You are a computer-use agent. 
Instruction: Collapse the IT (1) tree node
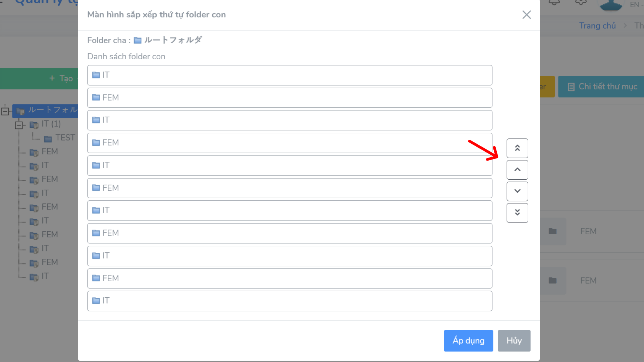(19, 125)
